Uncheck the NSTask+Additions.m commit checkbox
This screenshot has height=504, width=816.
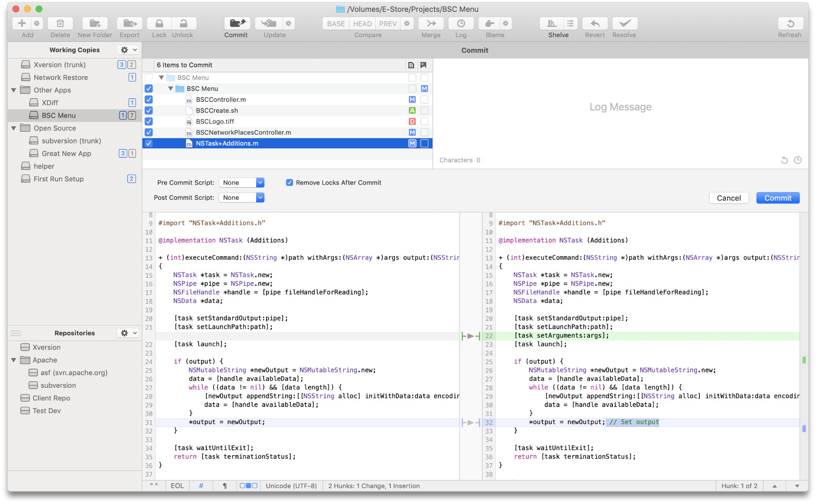click(149, 144)
